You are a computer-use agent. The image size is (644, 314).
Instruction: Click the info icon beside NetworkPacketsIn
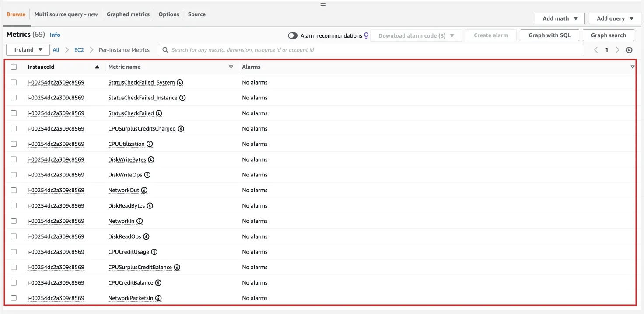[x=158, y=298]
